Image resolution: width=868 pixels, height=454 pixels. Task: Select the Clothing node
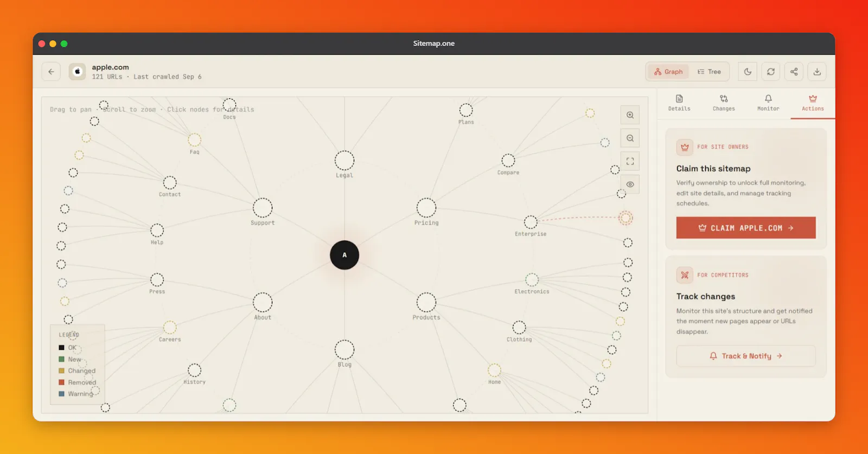pos(519,328)
